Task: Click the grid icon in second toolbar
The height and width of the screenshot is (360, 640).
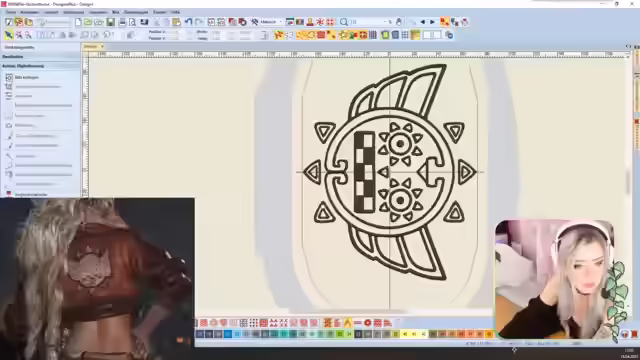Action: [405, 35]
